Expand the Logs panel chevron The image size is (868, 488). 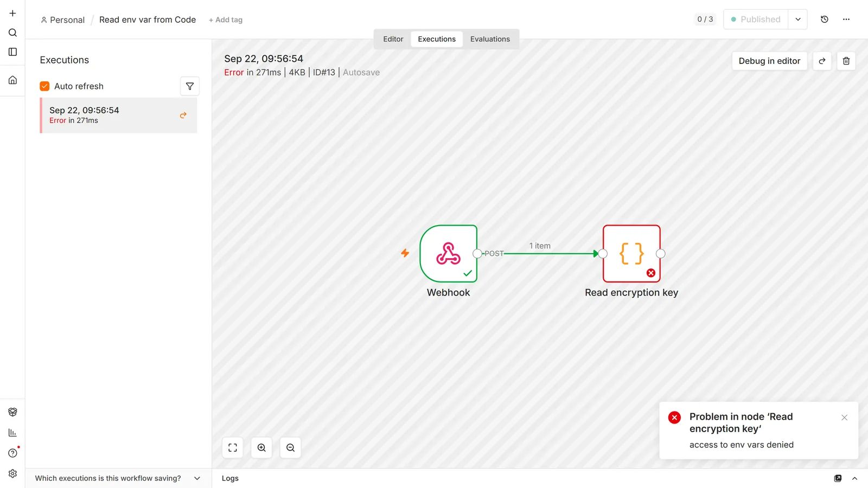coord(854,478)
